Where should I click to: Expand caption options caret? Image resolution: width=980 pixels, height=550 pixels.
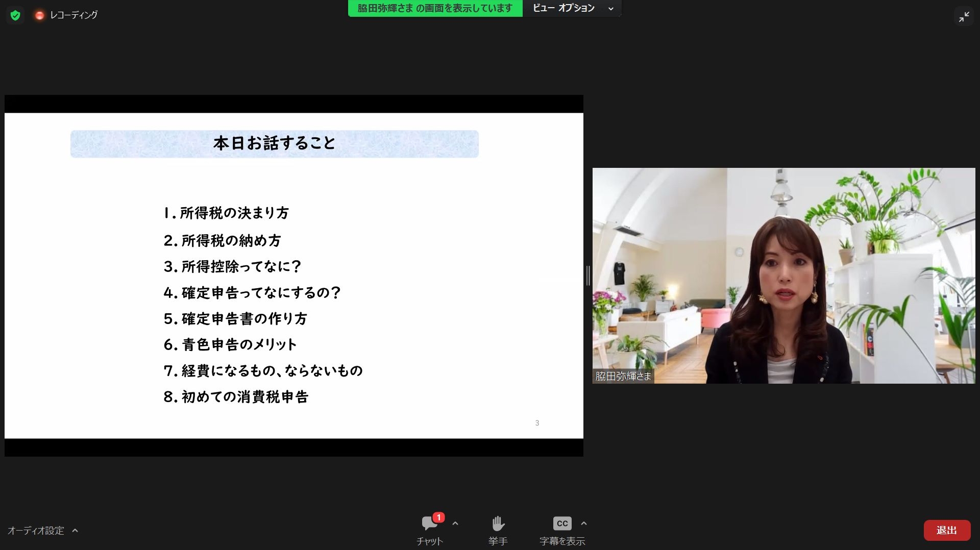pos(584,523)
